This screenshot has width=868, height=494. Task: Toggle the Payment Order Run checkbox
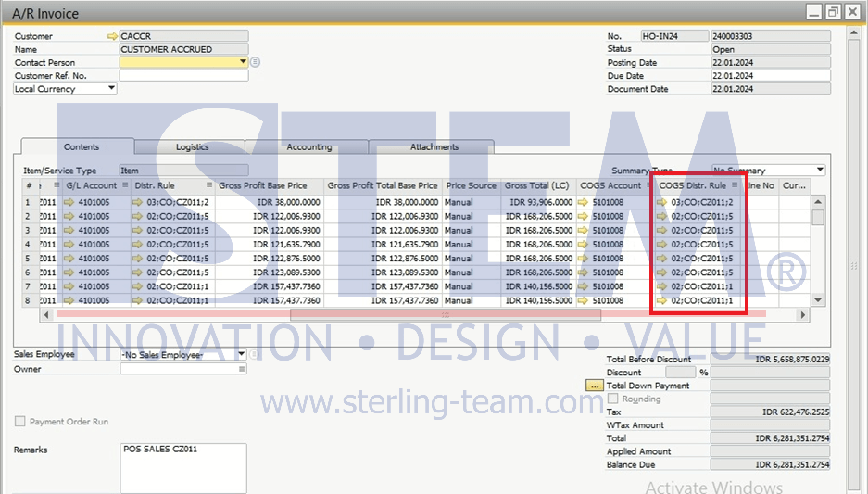(x=20, y=422)
